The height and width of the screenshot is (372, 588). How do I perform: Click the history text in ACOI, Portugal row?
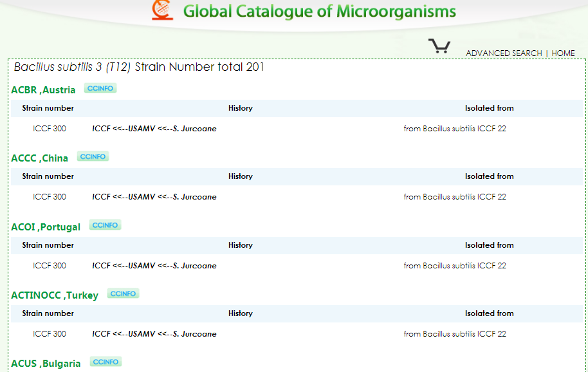pyautogui.click(x=154, y=266)
